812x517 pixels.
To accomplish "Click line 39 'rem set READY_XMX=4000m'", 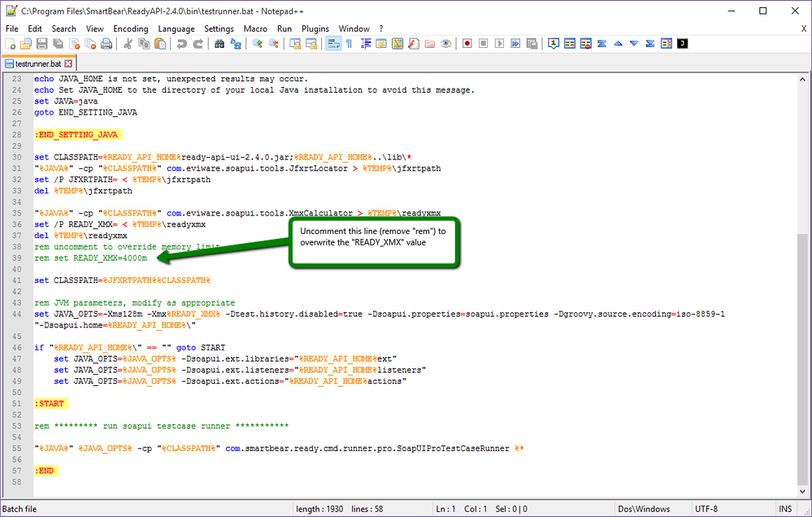I will [91, 258].
